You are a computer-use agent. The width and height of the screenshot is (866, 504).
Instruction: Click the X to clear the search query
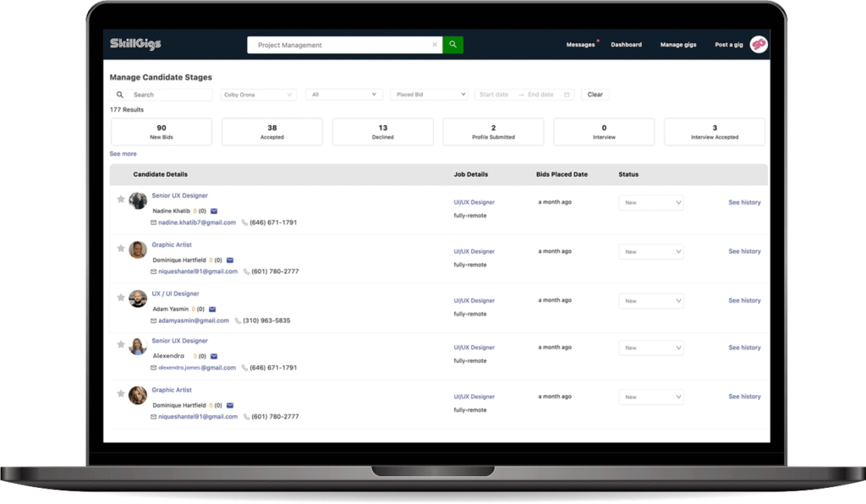tap(435, 44)
